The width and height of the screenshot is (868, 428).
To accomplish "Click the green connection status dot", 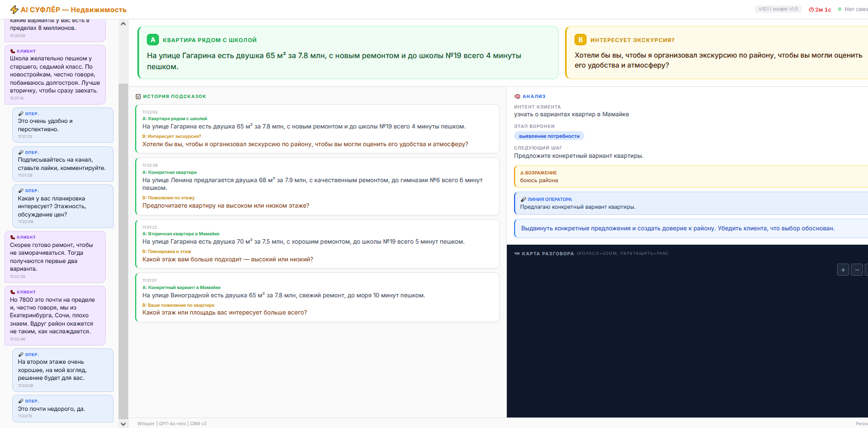I will click(x=840, y=9).
